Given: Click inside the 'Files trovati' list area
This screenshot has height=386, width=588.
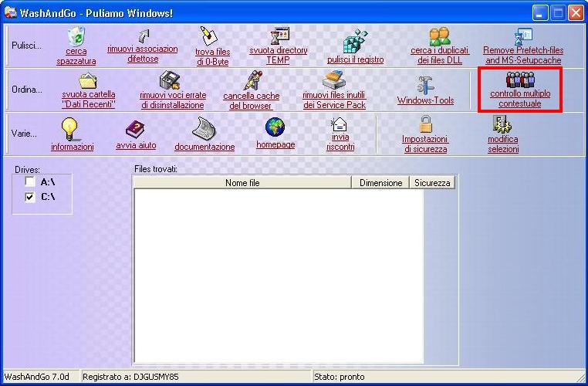Looking at the screenshot, I should pos(279,276).
